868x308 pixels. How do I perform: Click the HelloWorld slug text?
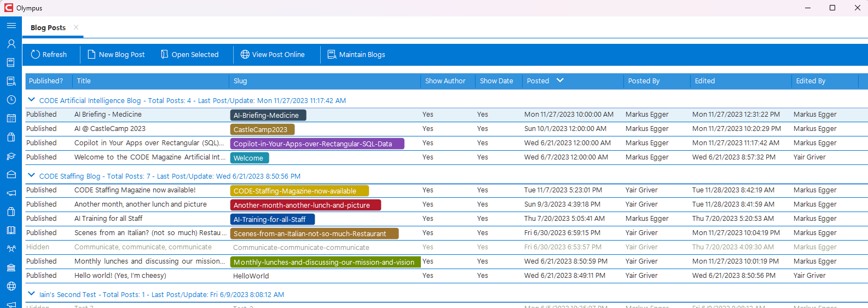251,276
